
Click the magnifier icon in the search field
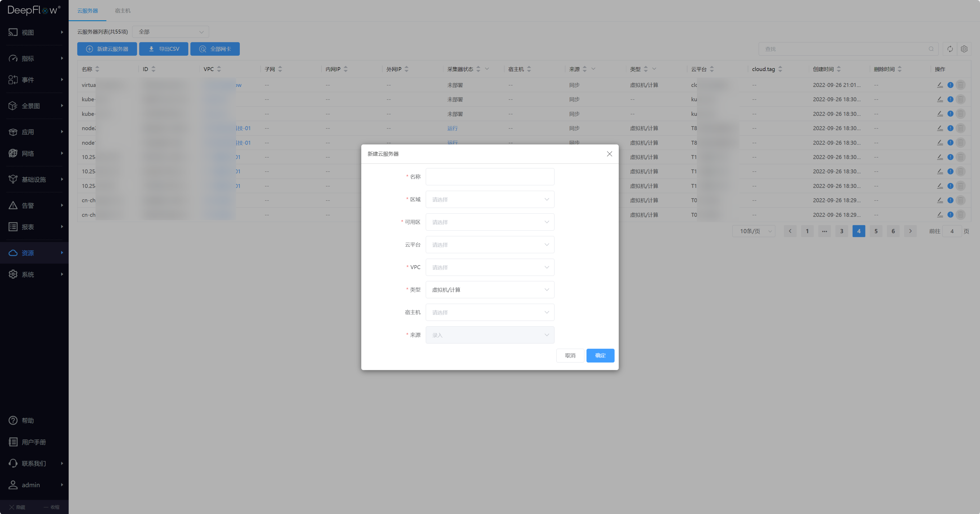[x=931, y=49]
